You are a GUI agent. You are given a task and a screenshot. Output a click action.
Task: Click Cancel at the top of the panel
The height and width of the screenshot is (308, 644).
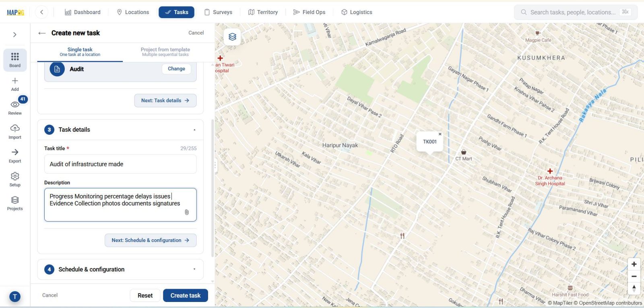coord(196,33)
